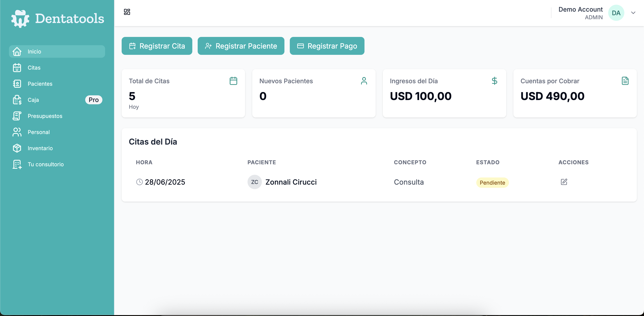
Task: Select Inventario from the sidebar
Action: coord(40,148)
